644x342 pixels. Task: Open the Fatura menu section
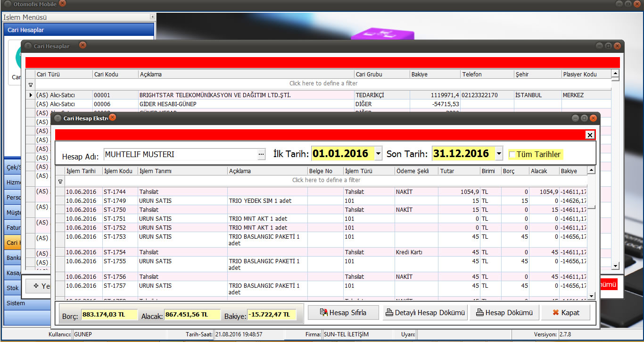pos(13,227)
